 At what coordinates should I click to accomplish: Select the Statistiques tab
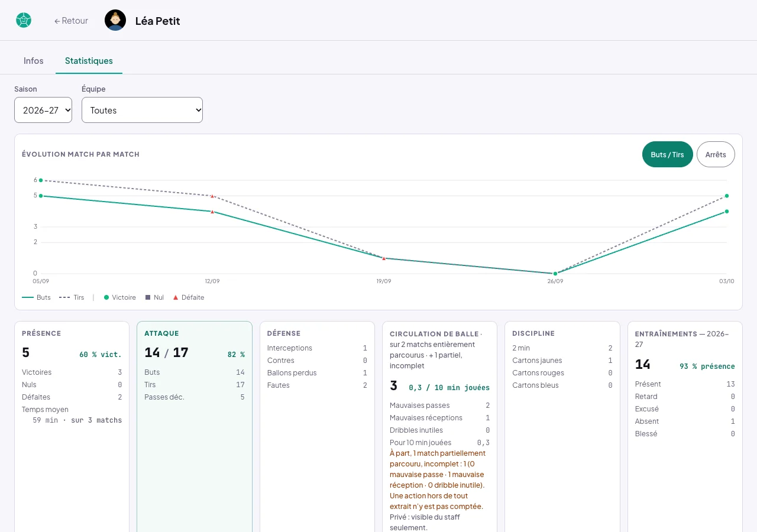(89, 61)
